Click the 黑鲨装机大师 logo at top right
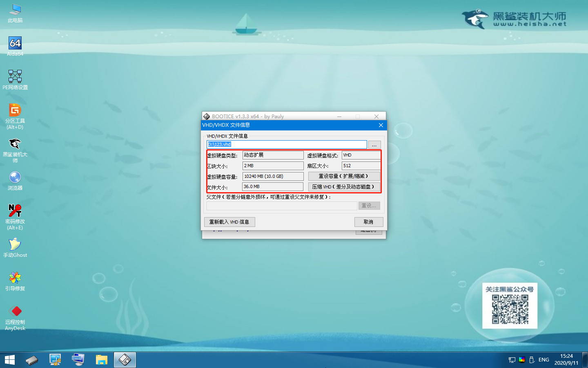The image size is (588, 368). click(514, 19)
